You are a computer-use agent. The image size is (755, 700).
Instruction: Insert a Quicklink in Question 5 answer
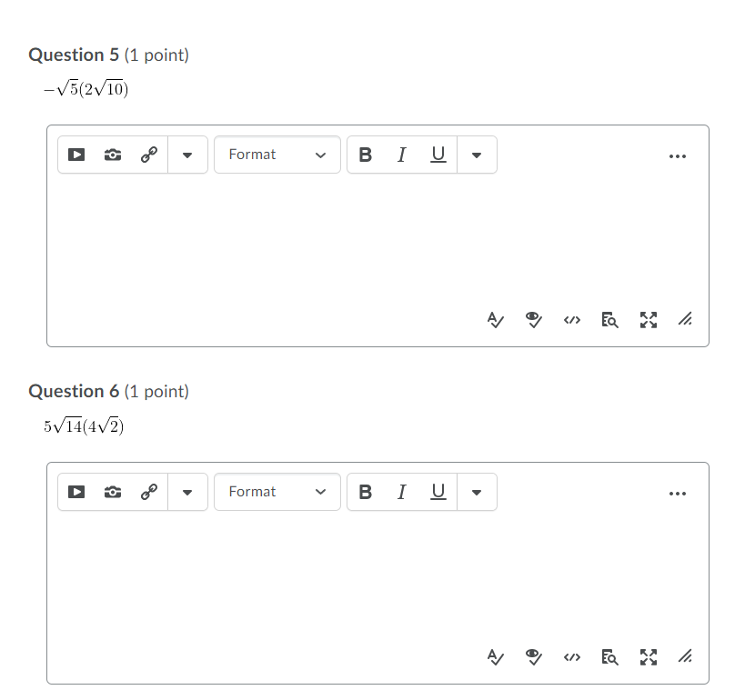(x=148, y=155)
